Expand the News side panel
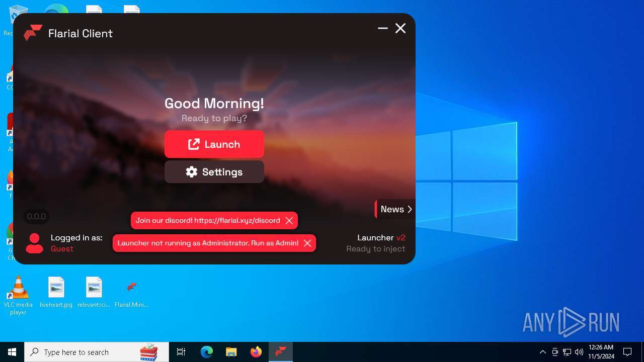Image resolution: width=644 pixels, height=362 pixels. [x=395, y=209]
